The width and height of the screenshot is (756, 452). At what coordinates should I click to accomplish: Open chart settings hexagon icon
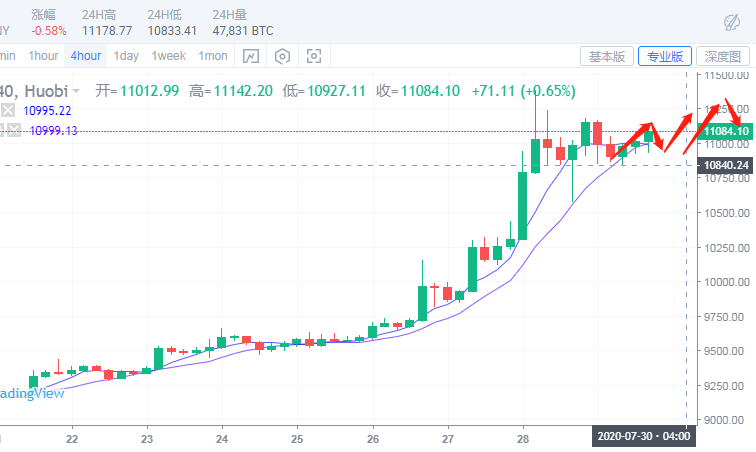point(282,56)
